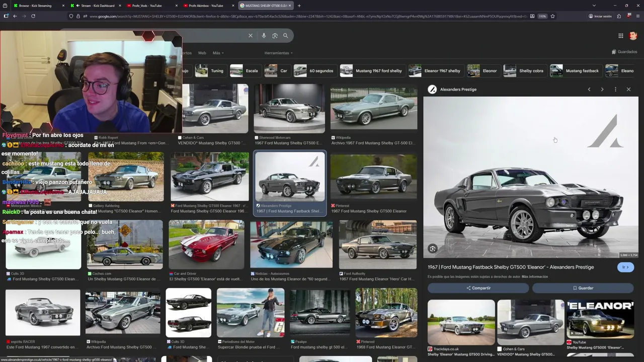644x362 pixels.
Task: Open espíritu RACER convertible Mustang thumbnail
Action: 43,312
